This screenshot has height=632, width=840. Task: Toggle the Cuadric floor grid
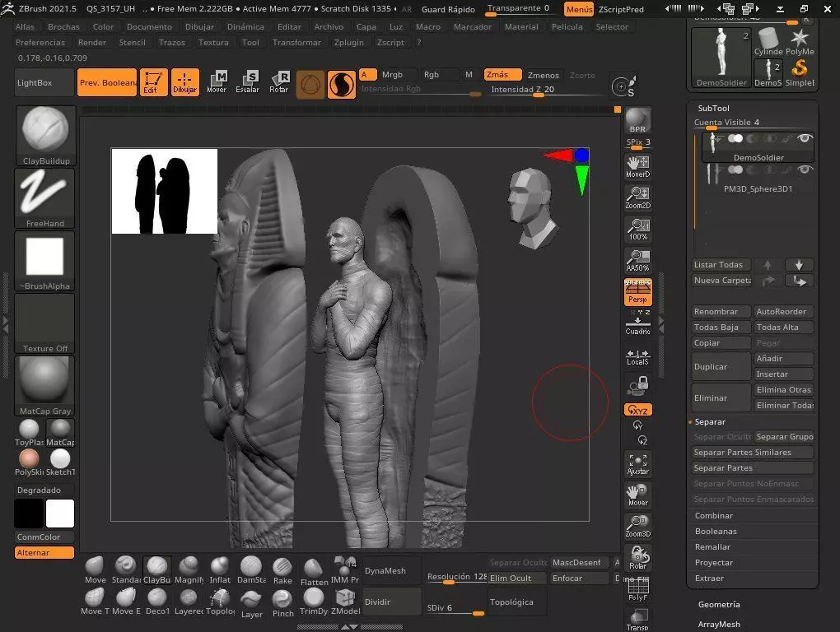click(x=637, y=323)
